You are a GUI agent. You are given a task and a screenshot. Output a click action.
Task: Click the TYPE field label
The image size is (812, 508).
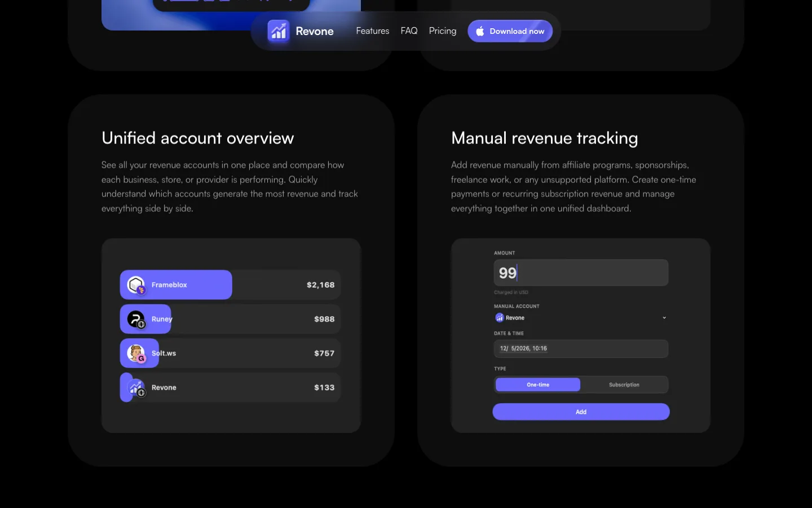(x=500, y=369)
